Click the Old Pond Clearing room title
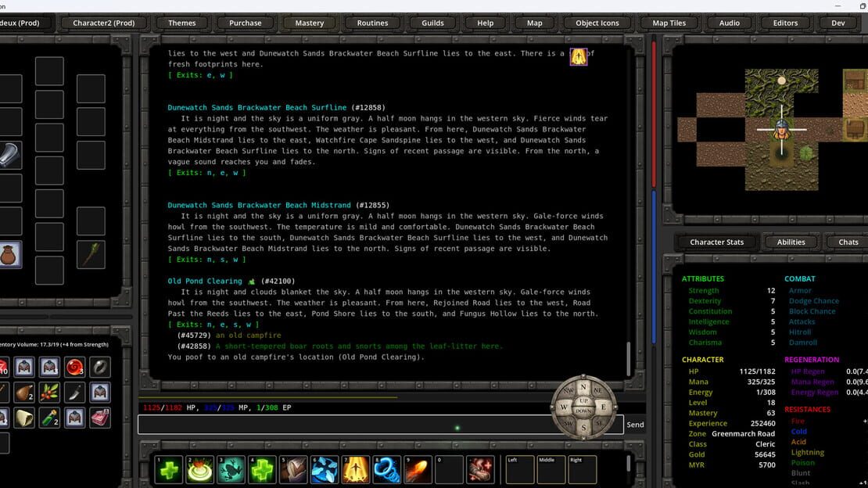 coord(205,282)
